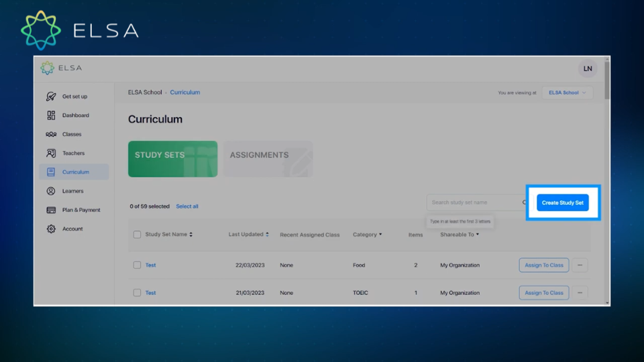The height and width of the screenshot is (362, 644).
Task: Open Classes in sidebar
Action: click(x=74, y=134)
